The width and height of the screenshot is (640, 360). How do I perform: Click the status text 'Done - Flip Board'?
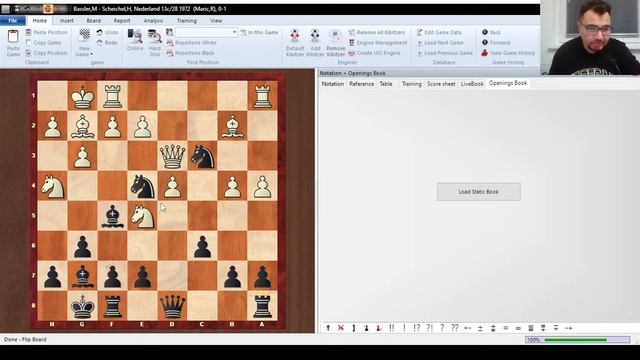[25, 340]
